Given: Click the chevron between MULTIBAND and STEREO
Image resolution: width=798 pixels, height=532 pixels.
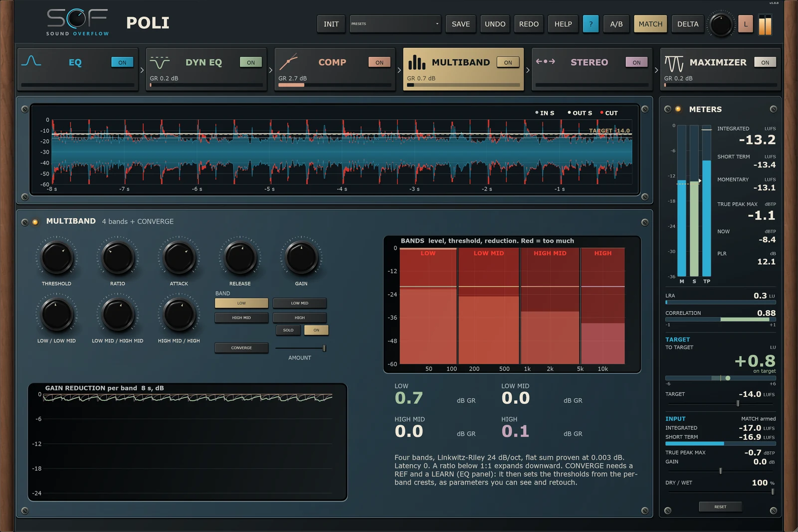Looking at the screenshot, I should pos(528,70).
